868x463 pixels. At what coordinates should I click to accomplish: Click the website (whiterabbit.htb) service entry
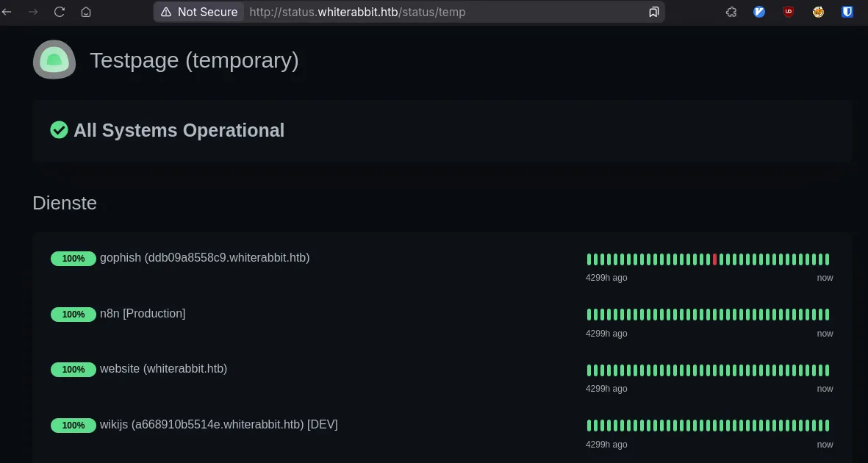163,369
